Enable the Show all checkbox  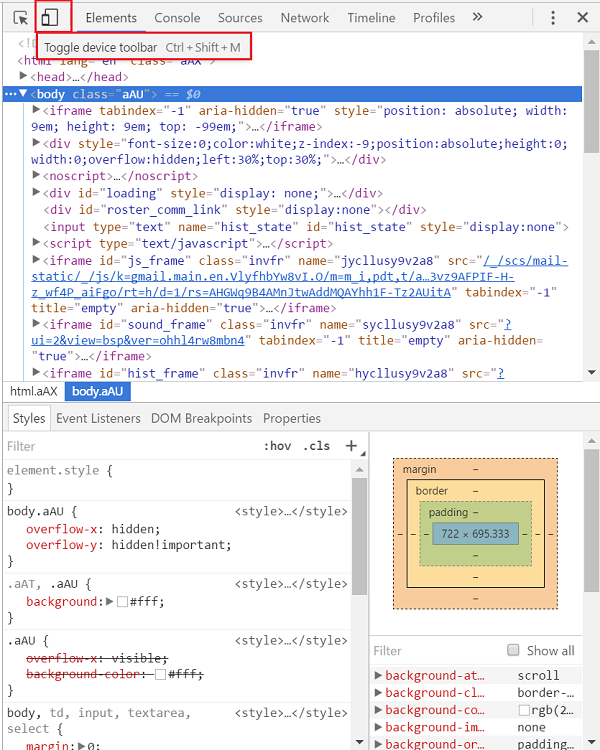[x=513, y=650]
